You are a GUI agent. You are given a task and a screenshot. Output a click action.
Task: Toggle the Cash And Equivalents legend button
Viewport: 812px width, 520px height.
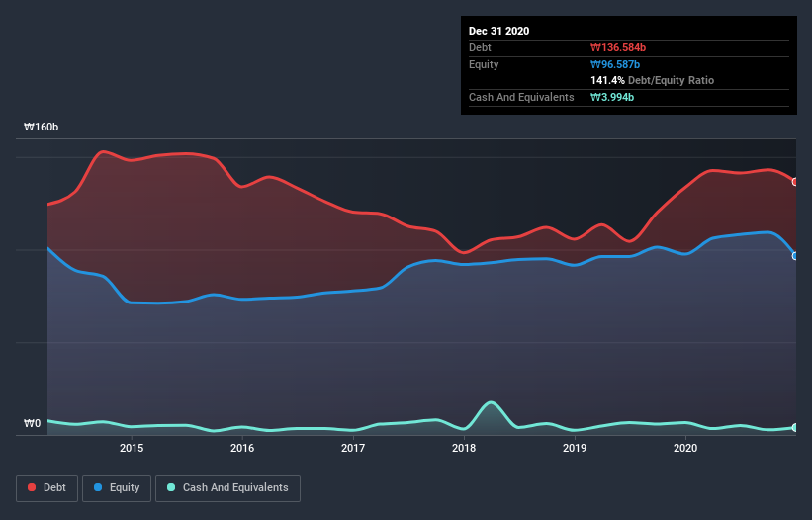coord(227,488)
